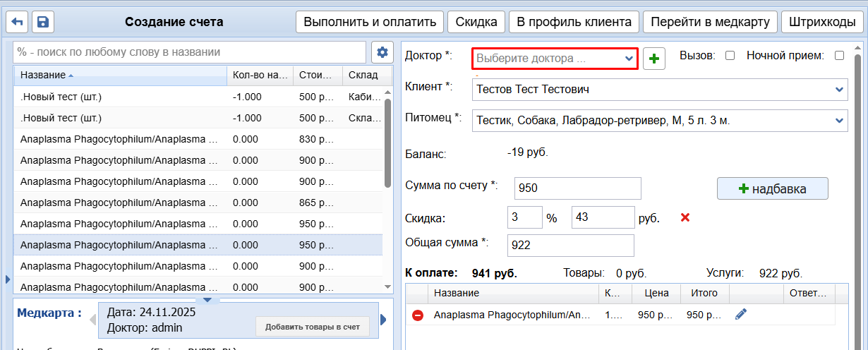This screenshot has height=350, width=868.
Task: Enable the Вызов checkbox
Action: (x=730, y=56)
